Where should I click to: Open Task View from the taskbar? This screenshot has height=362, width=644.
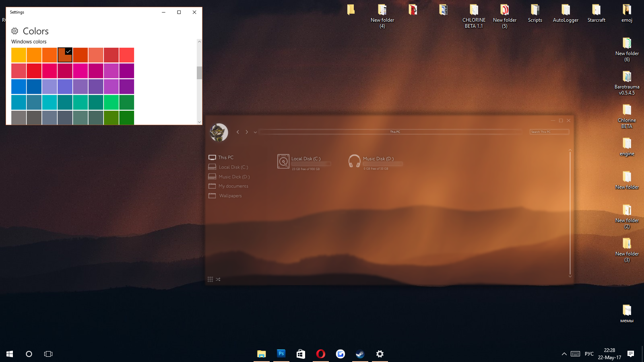pyautogui.click(x=48, y=354)
